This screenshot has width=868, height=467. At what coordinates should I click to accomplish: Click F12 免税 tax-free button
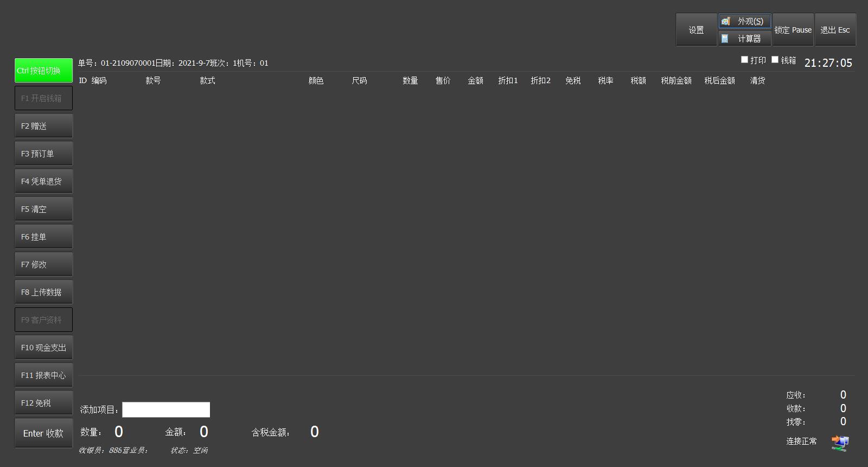coord(43,403)
